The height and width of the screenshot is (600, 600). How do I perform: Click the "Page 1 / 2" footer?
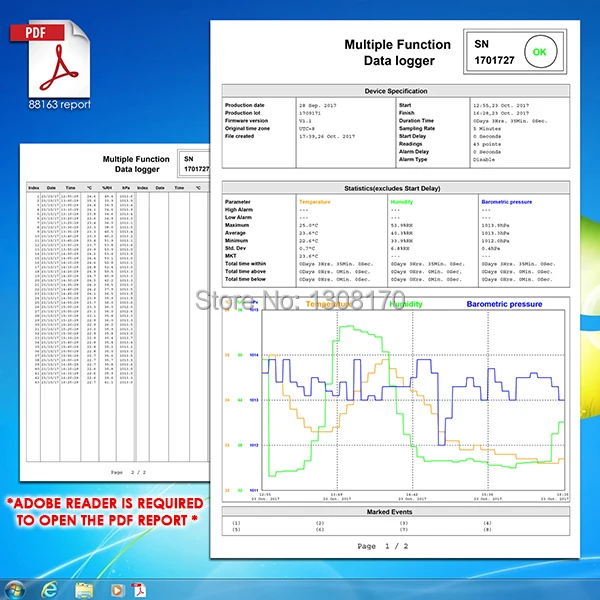[383, 546]
